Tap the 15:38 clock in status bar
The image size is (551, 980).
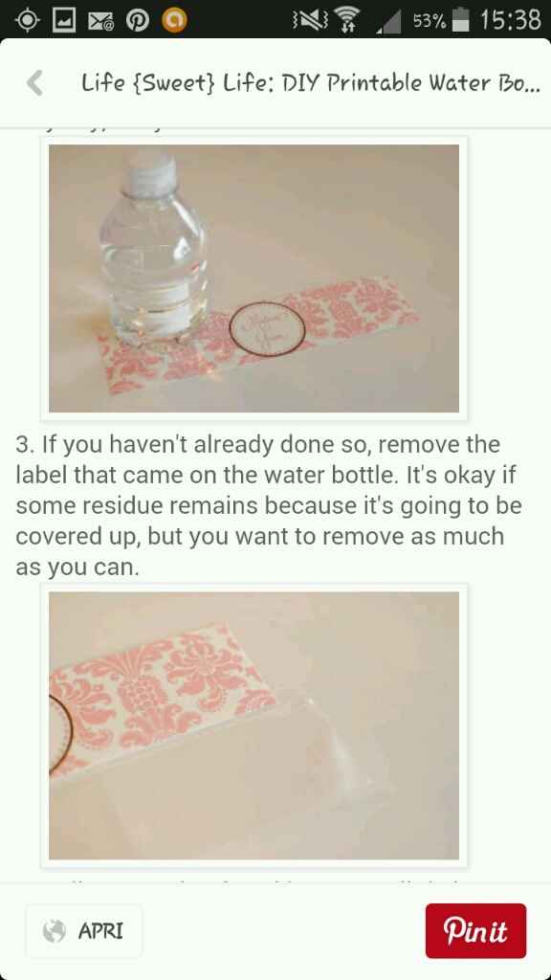pos(510,20)
